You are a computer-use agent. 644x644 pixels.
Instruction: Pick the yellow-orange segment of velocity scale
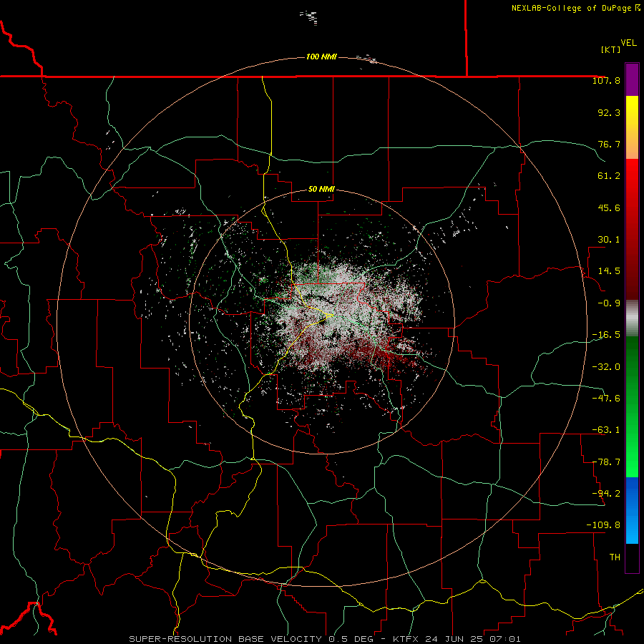tap(632, 127)
